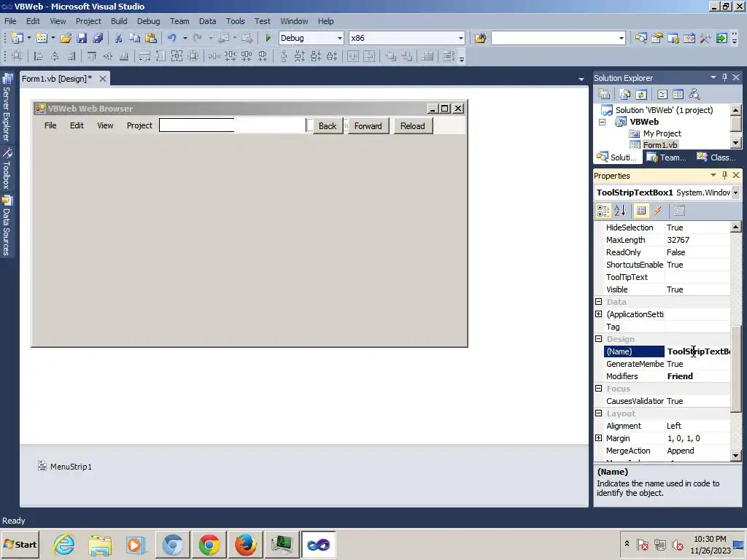Click the New Project toolbar icon

click(x=18, y=38)
